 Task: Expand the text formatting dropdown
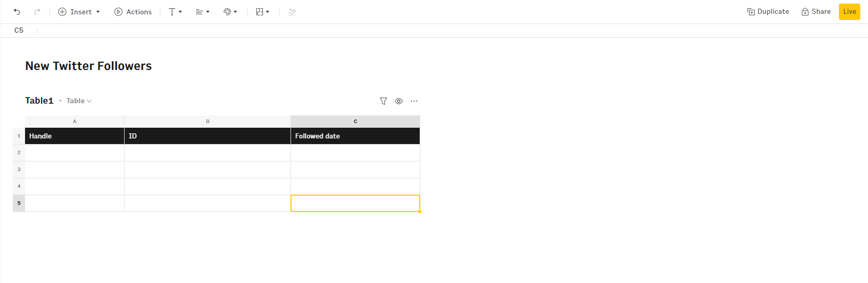pyautogui.click(x=175, y=12)
